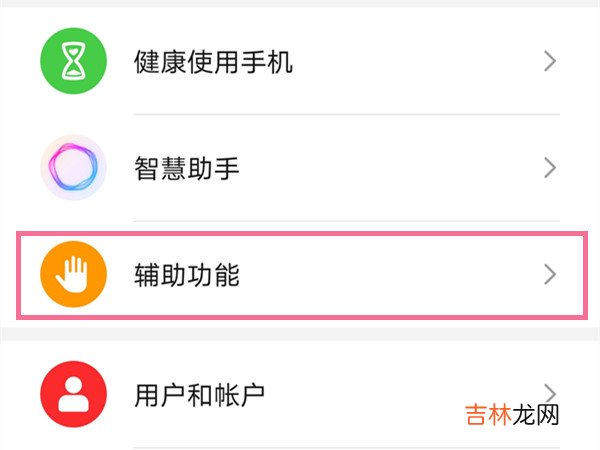The image size is (600, 450).
Task: Select the 智慧助手 text entry
Action: pyautogui.click(x=186, y=169)
